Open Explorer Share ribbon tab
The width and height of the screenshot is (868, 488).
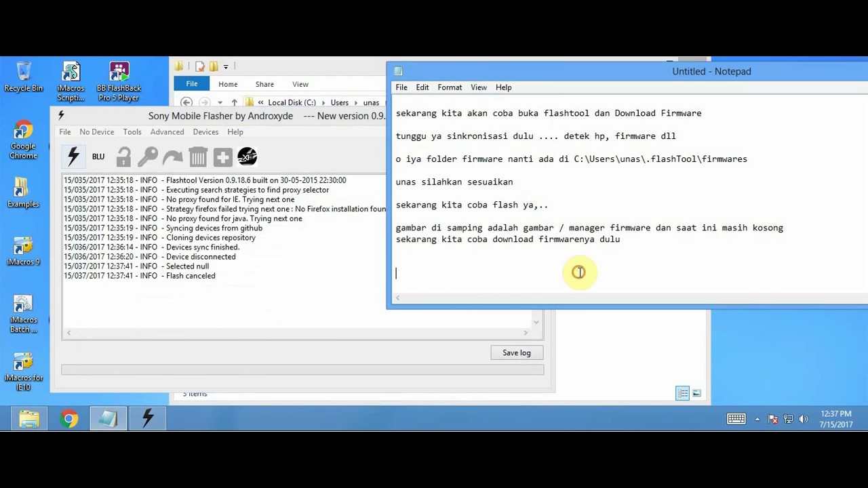coord(264,84)
